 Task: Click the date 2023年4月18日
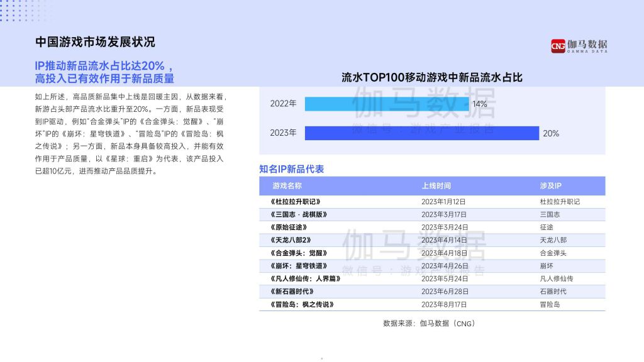point(444,253)
